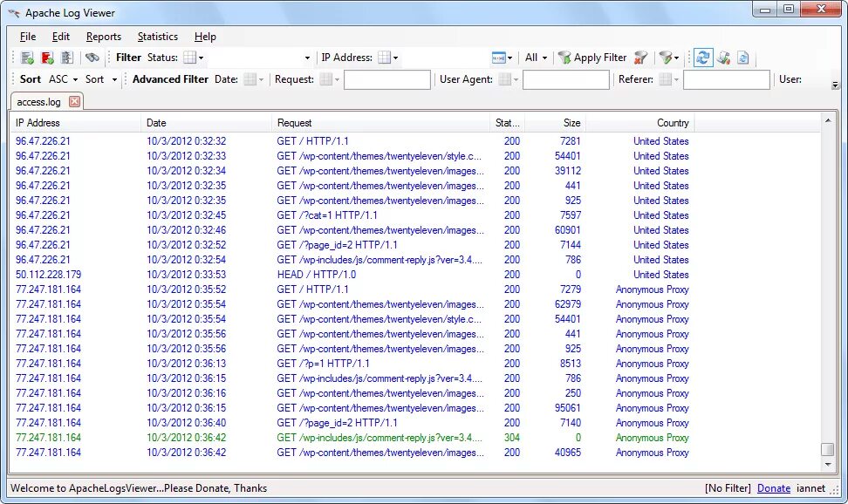
Task: Click the open log file icon with green arrow
Action: tap(27, 58)
